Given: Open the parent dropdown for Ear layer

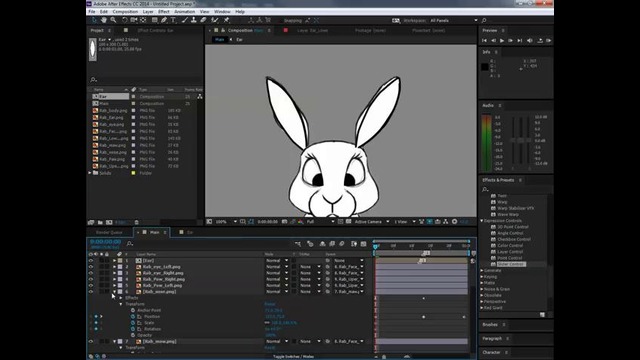Looking at the screenshot, I should click(349, 260).
